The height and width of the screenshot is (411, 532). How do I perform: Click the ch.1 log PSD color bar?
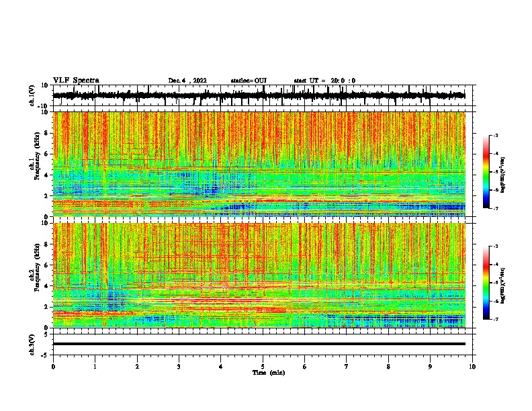[486, 172]
